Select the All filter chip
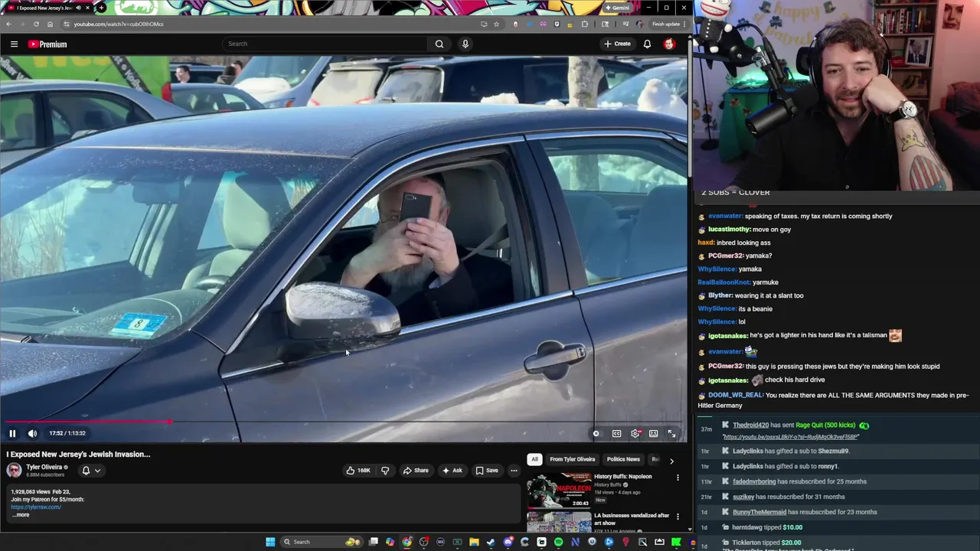This screenshot has height=551, width=980. coord(534,459)
